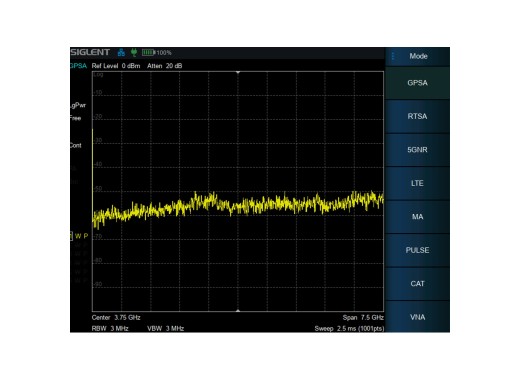The height and width of the screenshot is (380, 520).
Task: Click the SIGLENT logo
Action: pos(90,52)
